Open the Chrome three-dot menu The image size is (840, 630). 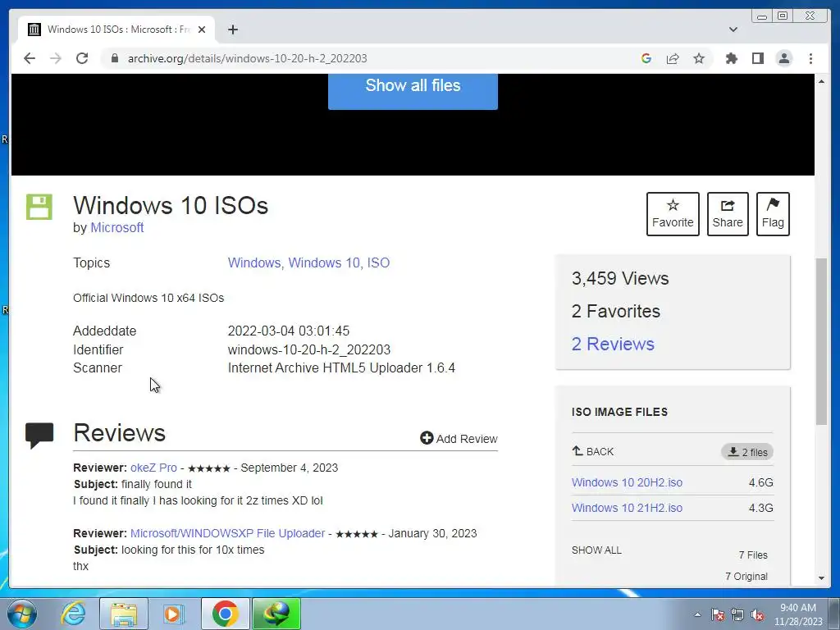tap(810, 58)
